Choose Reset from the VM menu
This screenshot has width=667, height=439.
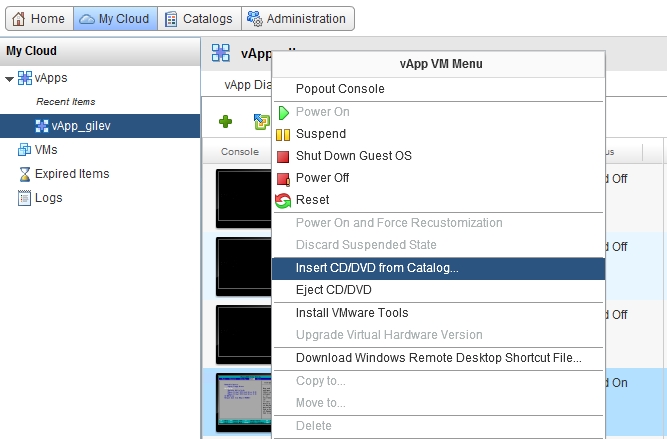click(x=439, y=200)
